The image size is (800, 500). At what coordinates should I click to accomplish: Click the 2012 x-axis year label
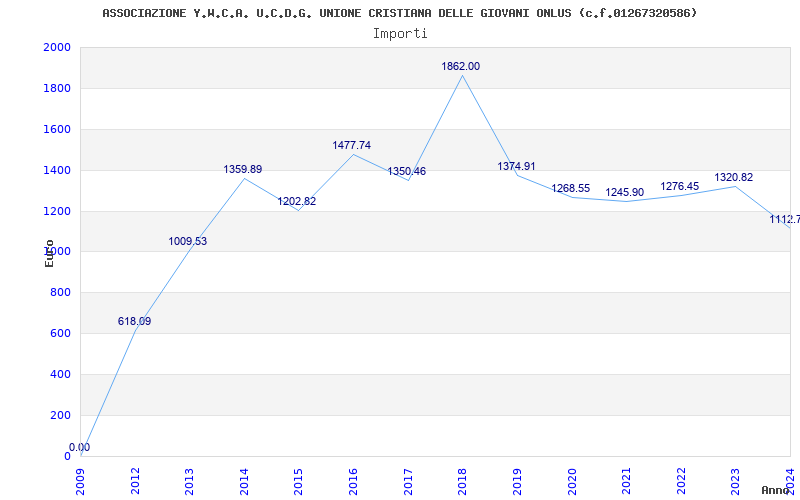tap(135, 481)
